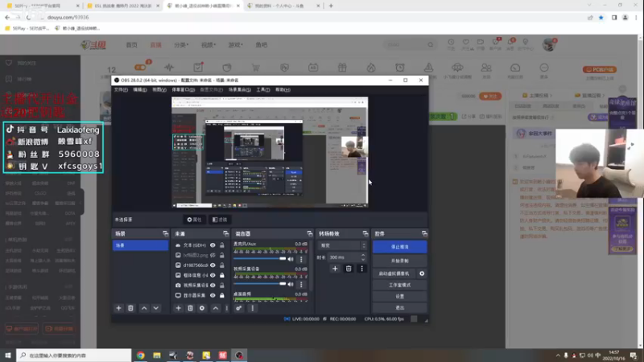Click 退出 exit button in Controls
The width and height of the screenshot is (644, 362).
(399, 308)
